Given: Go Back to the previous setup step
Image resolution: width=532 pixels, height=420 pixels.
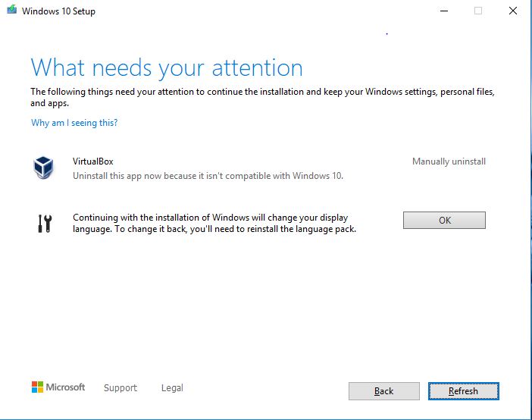Looking at the screenshot, I should click(383, 391).
